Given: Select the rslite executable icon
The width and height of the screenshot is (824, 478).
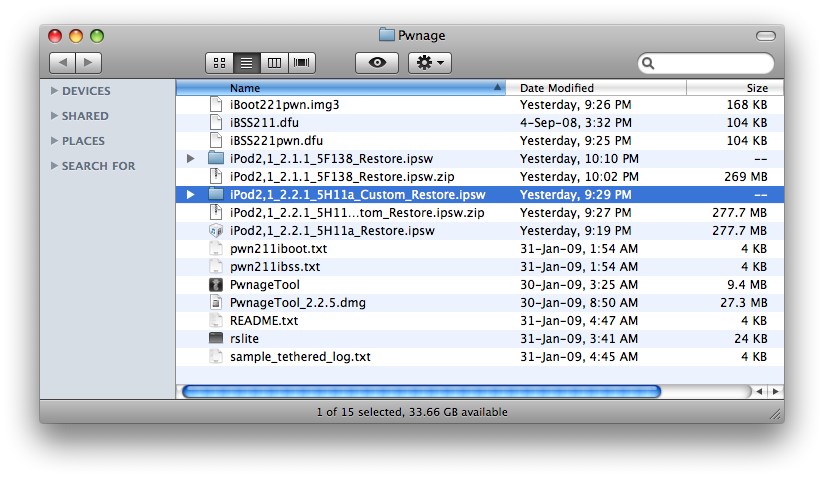Looking at the screenshot, I should tap(216, 338).
